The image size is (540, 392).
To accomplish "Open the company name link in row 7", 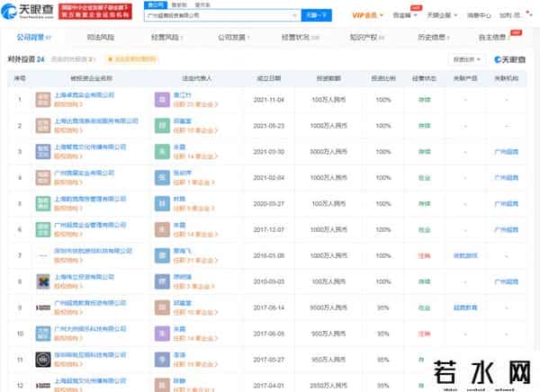I will (93, 251).
